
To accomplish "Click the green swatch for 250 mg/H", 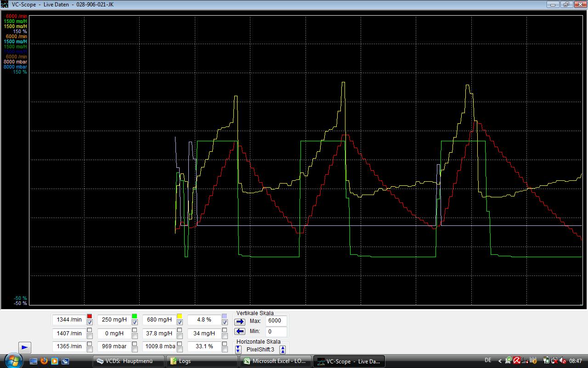I will [135, 316].
